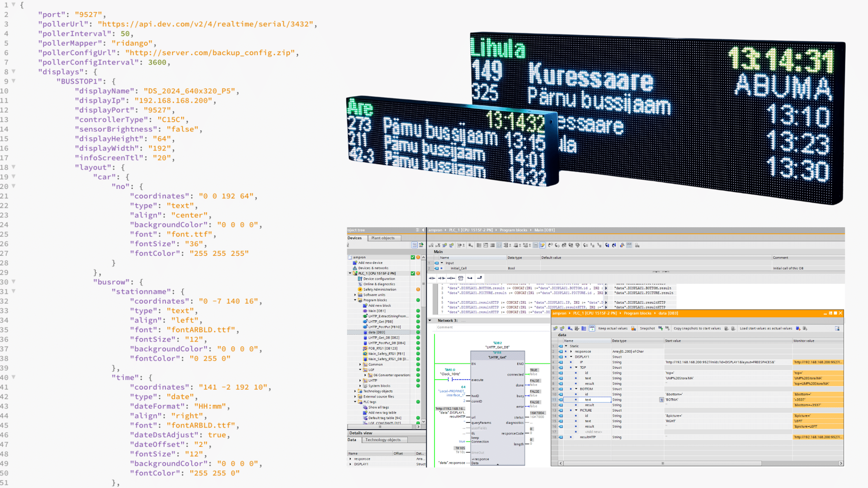Switch to Plant objects tab
This screenshot has height=488, width=868.
click(383, 238)
